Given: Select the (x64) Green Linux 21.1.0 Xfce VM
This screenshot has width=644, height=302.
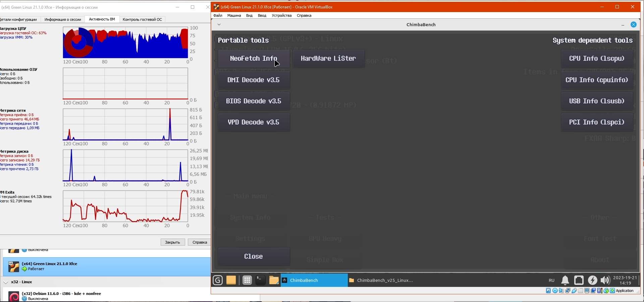Looking at the screenshot, I should 107,267.
